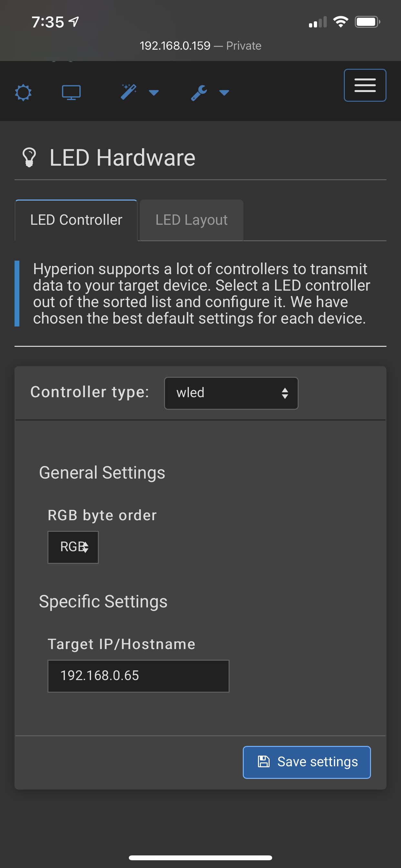Tap the battery indicator icon
Image resolution: width=401 pixels, height=868 pixels.
(x=367, y=22)
